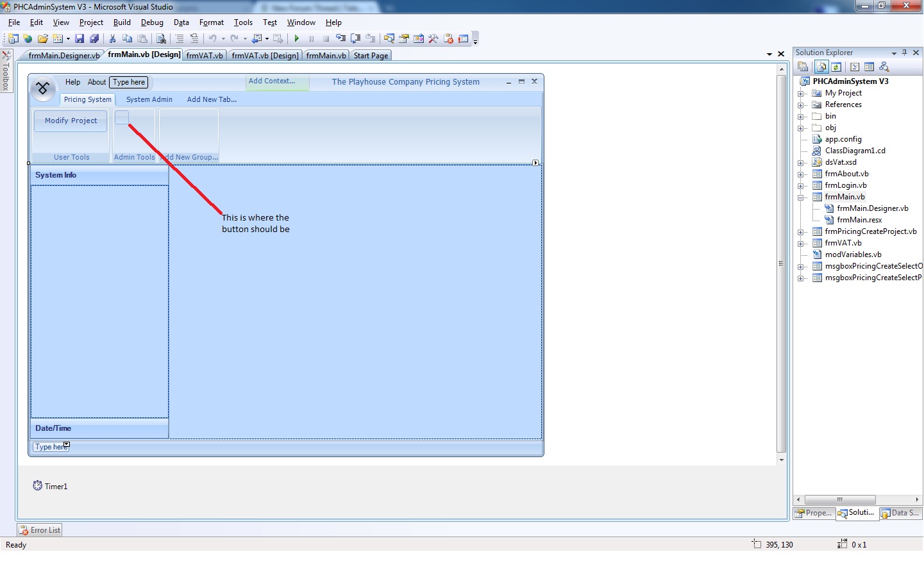Select the Timer1 component in the tray
The width and height of the screenshot is (924, 577).
50,486
